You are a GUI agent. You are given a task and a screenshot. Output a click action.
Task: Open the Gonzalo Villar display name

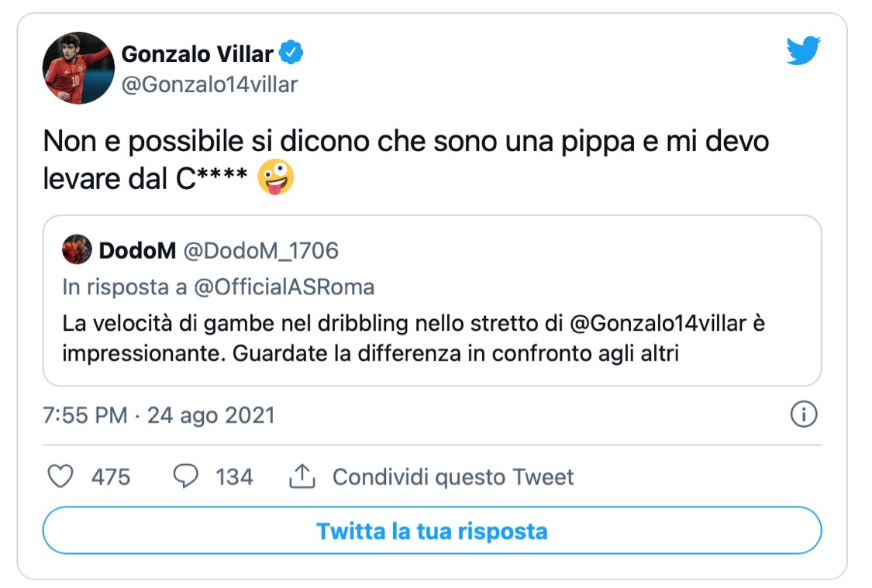click(198, 54)
